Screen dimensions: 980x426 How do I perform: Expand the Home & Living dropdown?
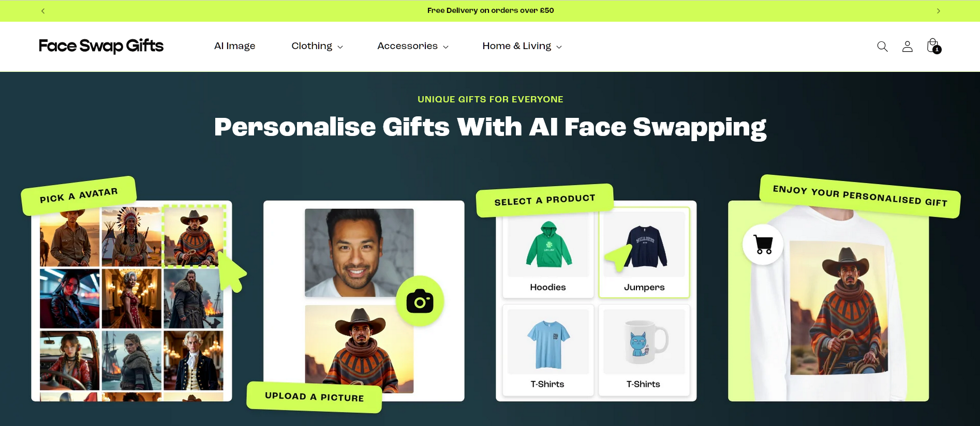coord(522,46)
